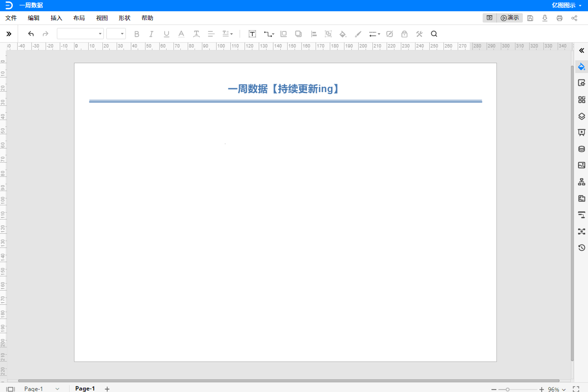
Task: Click the 演示 presentation button
Action: pos(510,18)
